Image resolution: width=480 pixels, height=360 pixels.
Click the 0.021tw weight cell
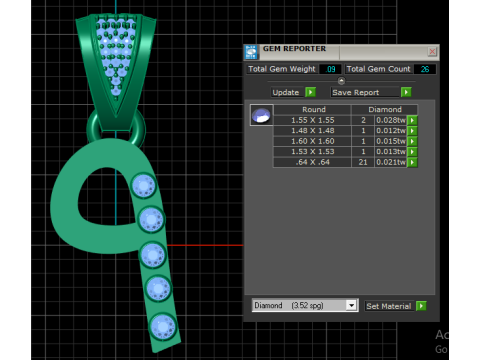(x=391, y=162)
